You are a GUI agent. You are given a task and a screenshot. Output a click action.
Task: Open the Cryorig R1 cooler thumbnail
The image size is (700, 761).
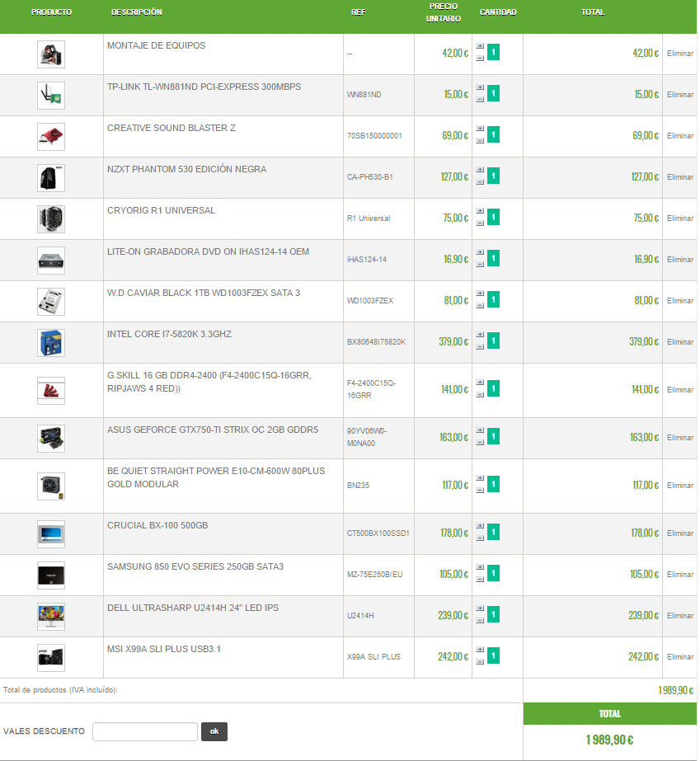[51, 219]
